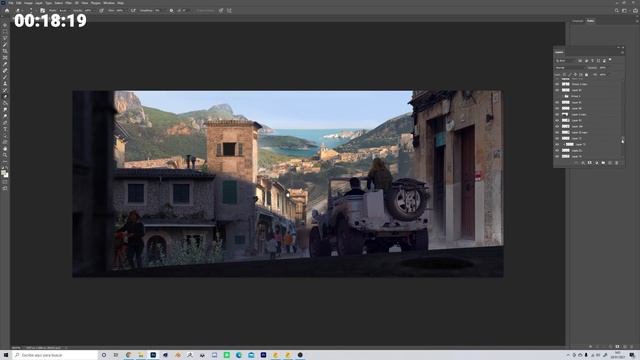The image size is (640, 360).
Task: Select the Hand tool
Action: pyautogui.click(x=5, y=149)
